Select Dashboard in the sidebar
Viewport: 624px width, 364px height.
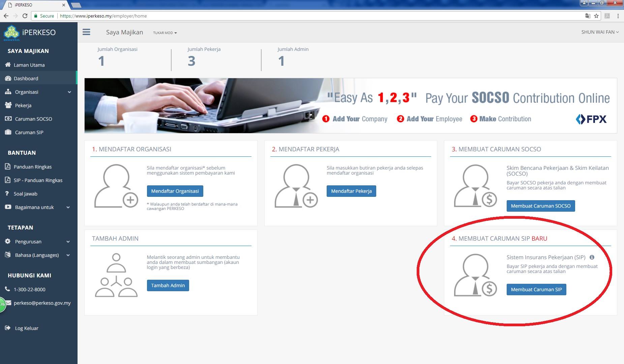tap(38, 79)
